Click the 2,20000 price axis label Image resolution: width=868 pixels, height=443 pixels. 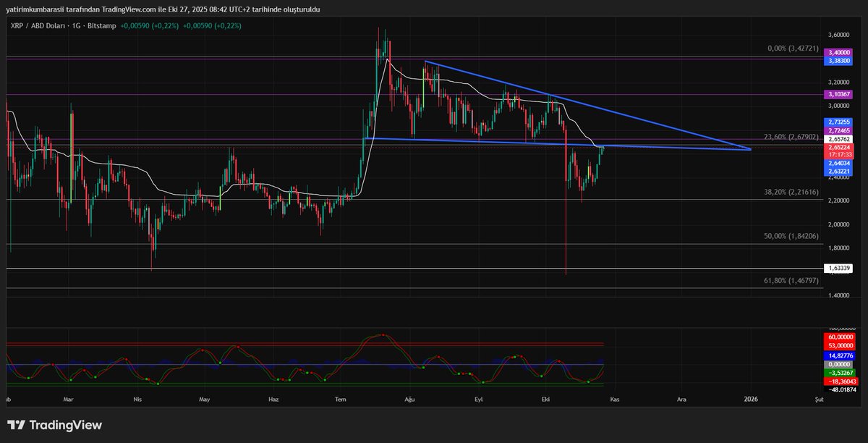840,201
